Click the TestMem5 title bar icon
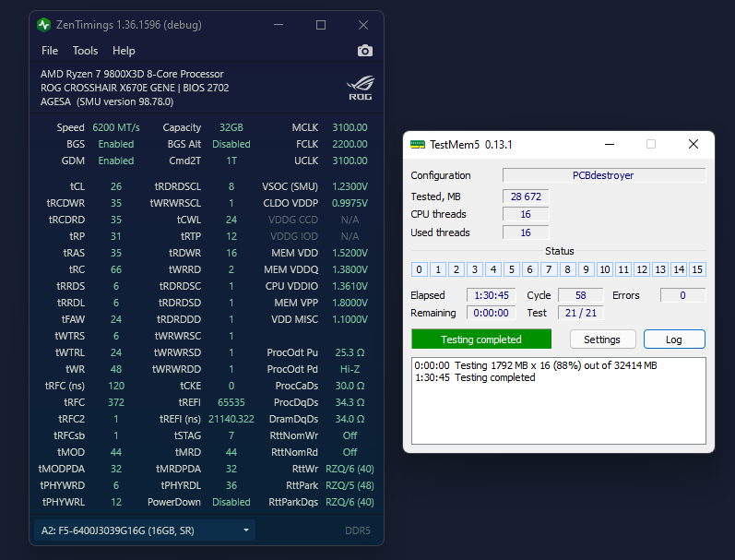The width and height of the screenshot is (735, 560). (x=418, y=145)
